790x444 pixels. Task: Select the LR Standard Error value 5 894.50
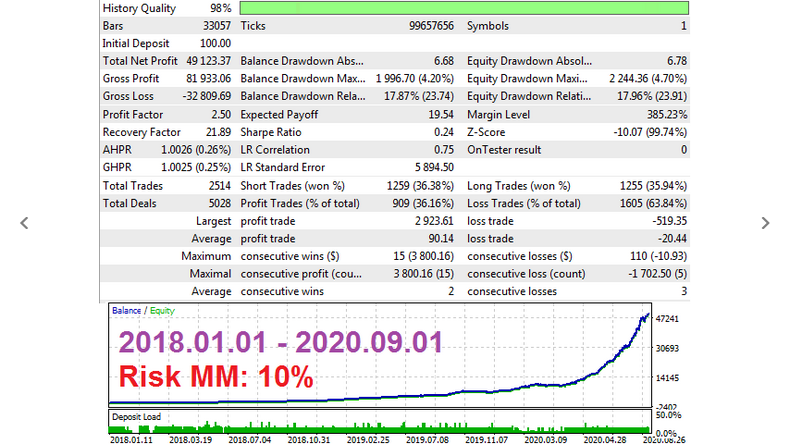(x=434, y=168)
